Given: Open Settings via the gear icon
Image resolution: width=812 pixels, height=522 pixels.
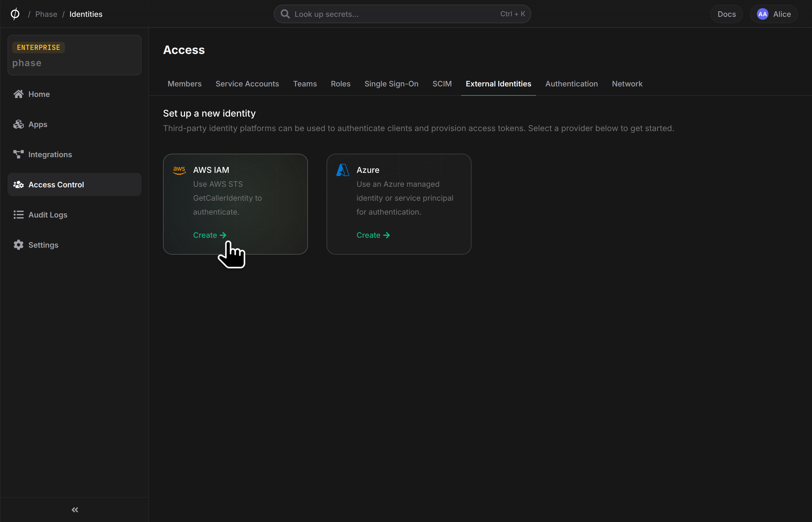Looking at the screenshot, I should point(19,245).
